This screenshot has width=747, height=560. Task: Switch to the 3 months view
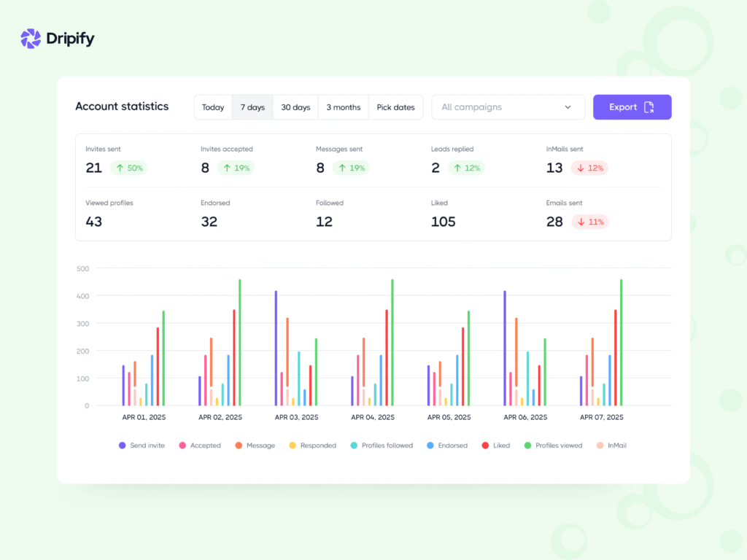pos(343,106)
